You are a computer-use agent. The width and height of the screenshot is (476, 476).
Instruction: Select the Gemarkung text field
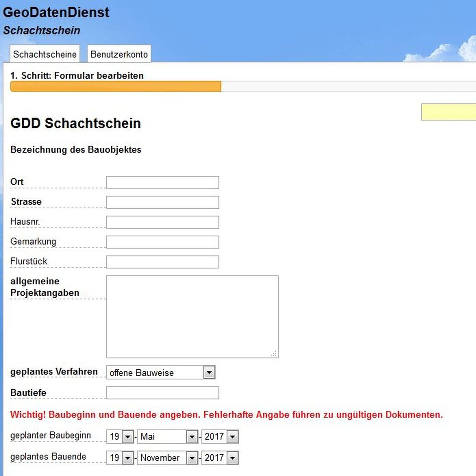162,242
